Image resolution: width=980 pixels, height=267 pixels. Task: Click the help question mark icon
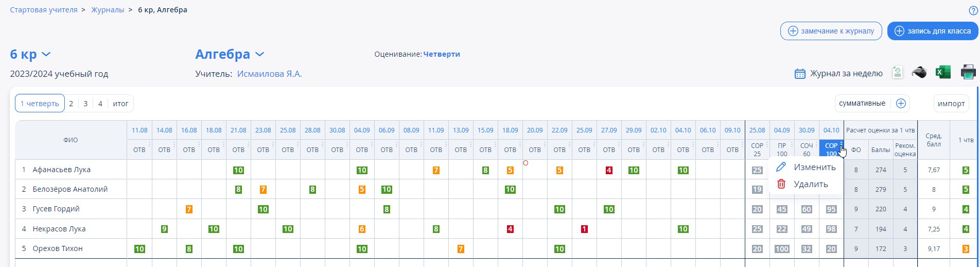(973, 10)
